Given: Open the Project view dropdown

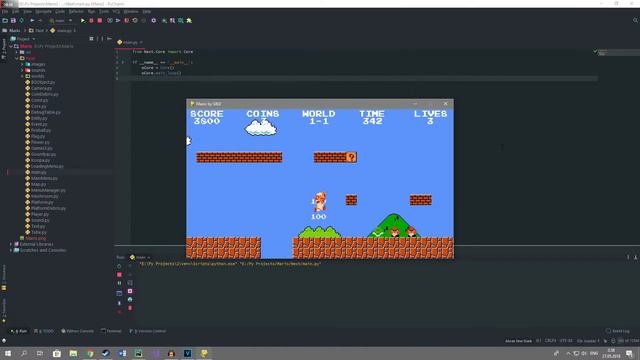Looking at the screenshot, I should point(23,39).
